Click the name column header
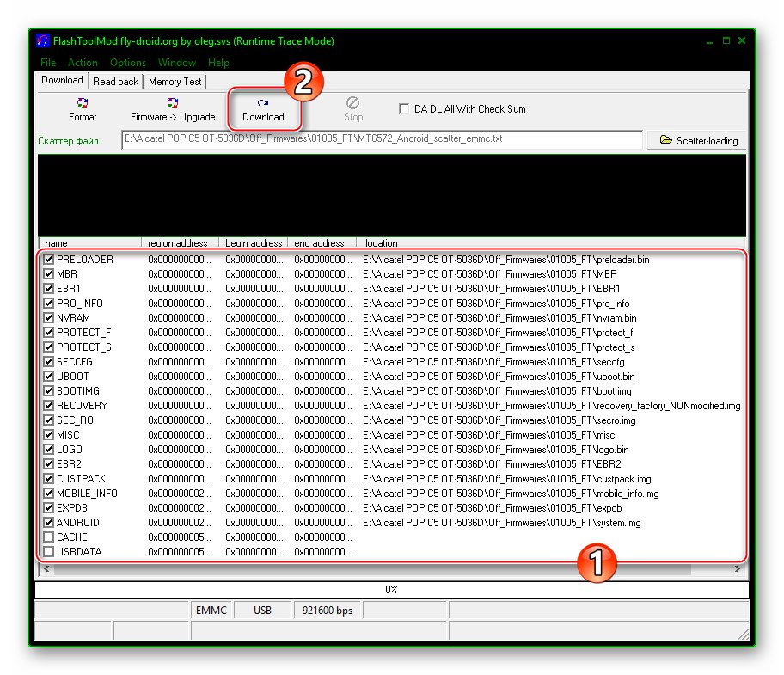The height and width of the screenshot is (675, 784). pos(90,243)
